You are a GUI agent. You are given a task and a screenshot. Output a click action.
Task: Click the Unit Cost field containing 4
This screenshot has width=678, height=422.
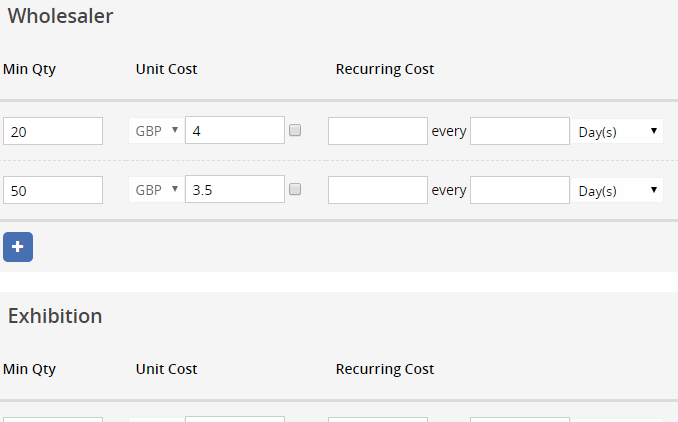click(x=235, y=130)
